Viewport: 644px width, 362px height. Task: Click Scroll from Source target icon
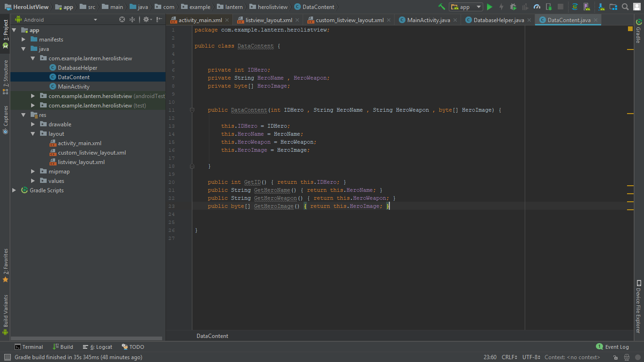[x=122, y=19]
